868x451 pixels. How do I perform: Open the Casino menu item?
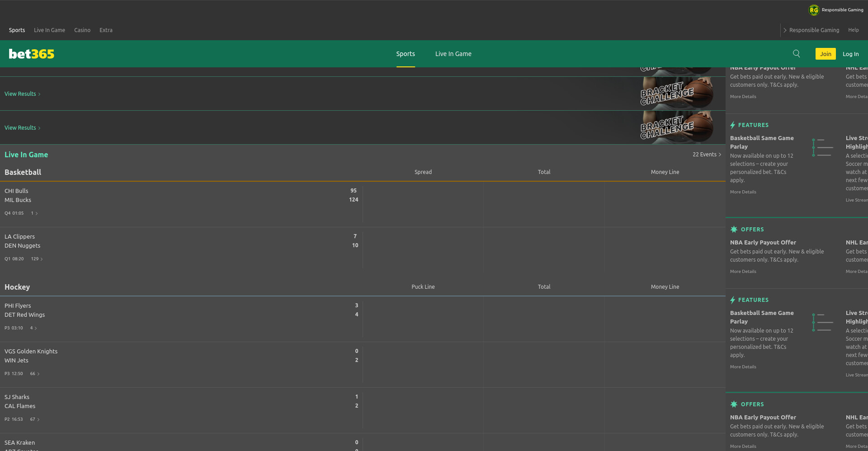click(82, 30)
